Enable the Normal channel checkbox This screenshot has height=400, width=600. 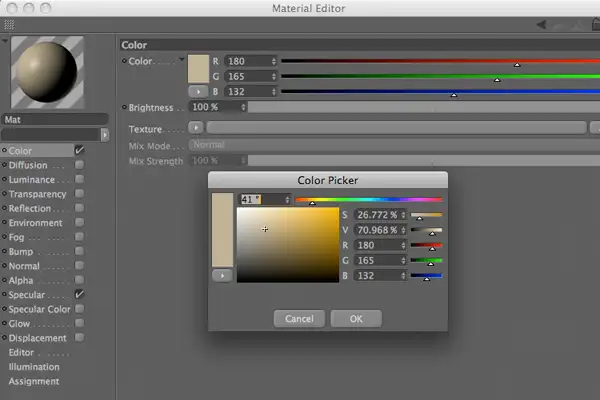point(79,266)
